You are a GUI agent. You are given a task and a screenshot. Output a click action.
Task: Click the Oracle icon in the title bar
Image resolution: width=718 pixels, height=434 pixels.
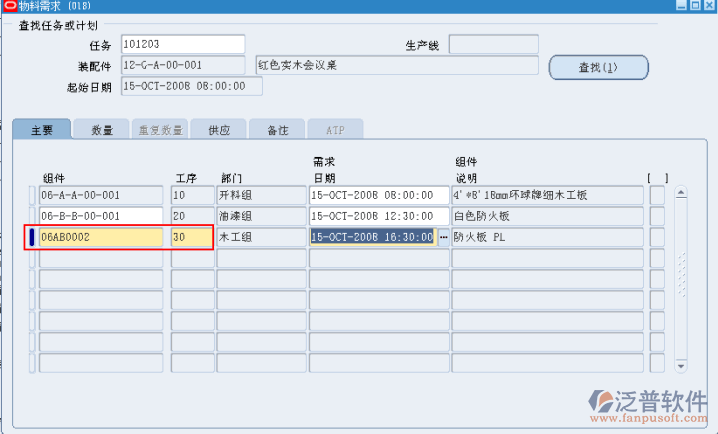tap(8, 7)
